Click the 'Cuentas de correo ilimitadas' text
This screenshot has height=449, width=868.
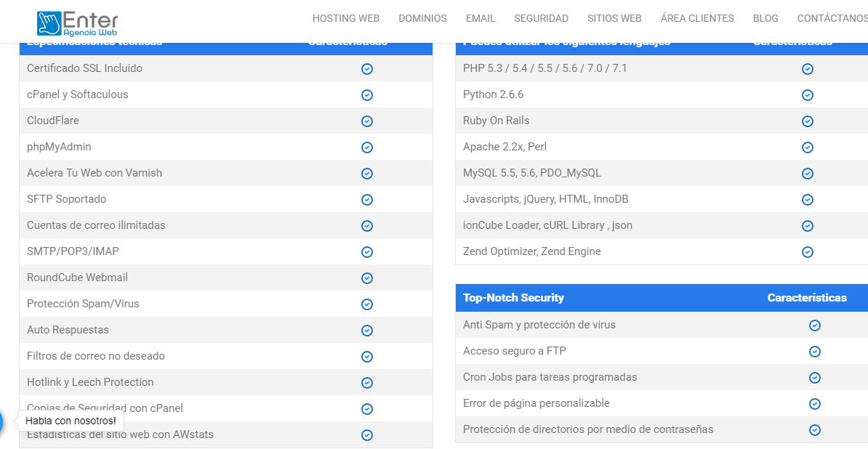96,226
